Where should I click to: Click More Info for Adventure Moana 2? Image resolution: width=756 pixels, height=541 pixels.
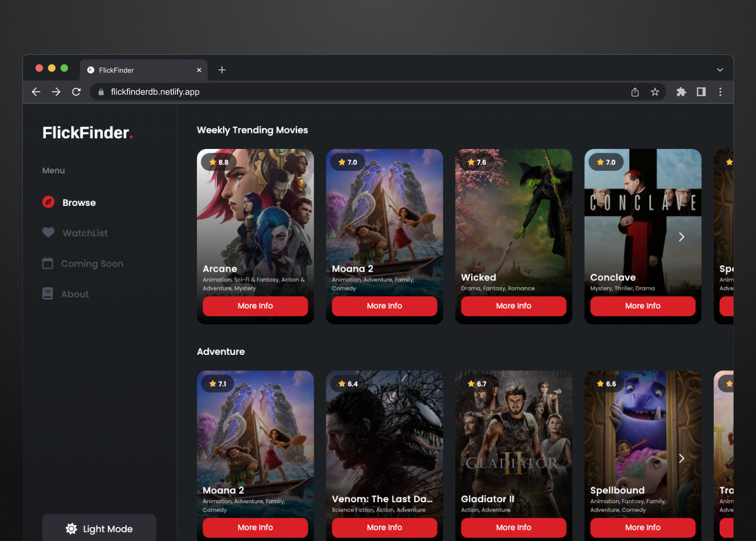tap(255, 528)
